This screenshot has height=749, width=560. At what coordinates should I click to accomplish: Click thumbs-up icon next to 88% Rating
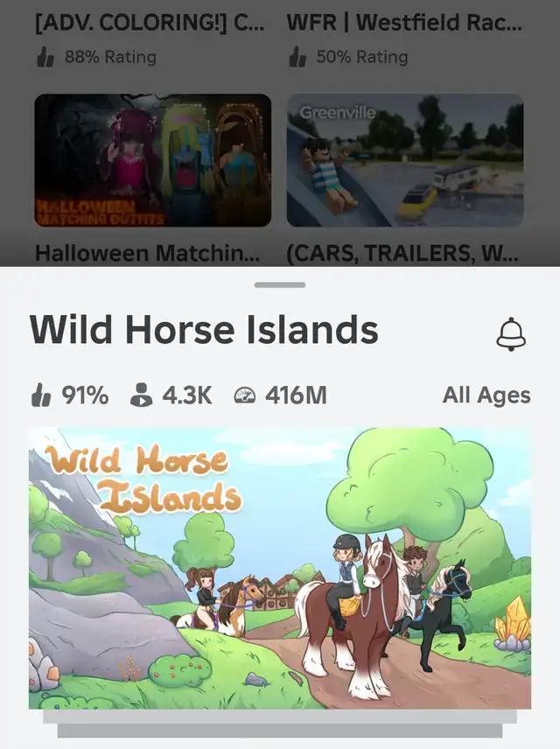tap(45, 58)
